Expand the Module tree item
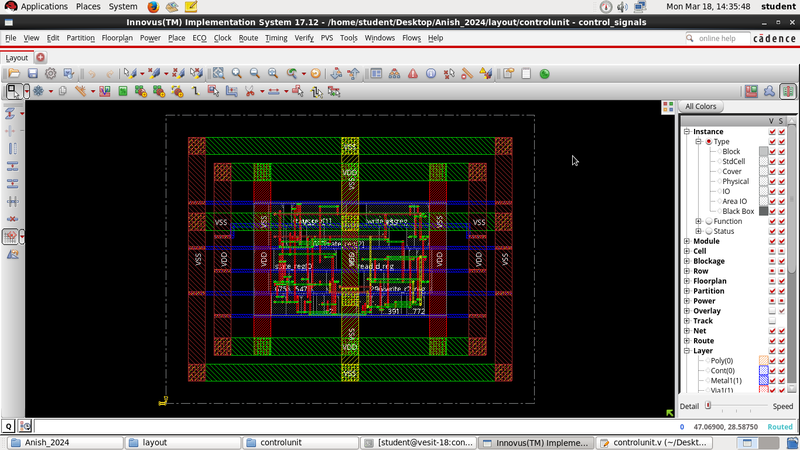The image size is (800, 450). click(x=687, y=241)
